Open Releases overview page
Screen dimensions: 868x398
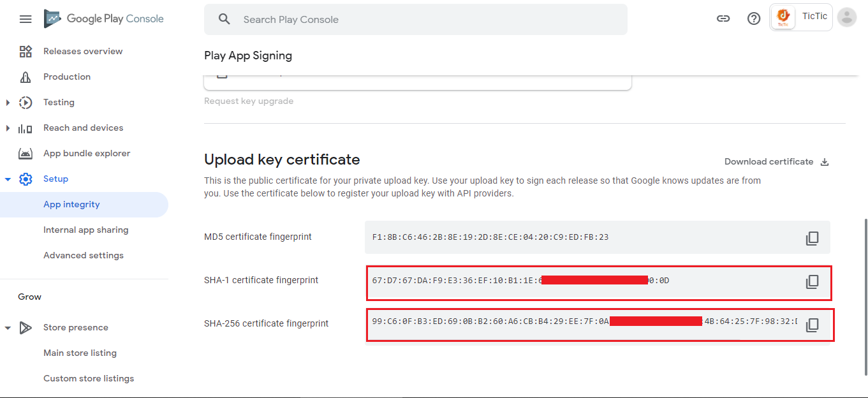click(x=83, y=51)
